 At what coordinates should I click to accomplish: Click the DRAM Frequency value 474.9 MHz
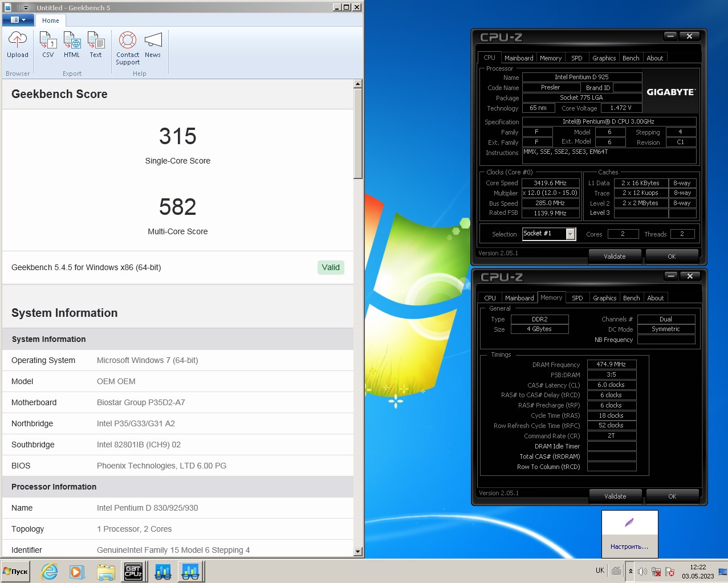pyautogui.click(x=611, y=364)
